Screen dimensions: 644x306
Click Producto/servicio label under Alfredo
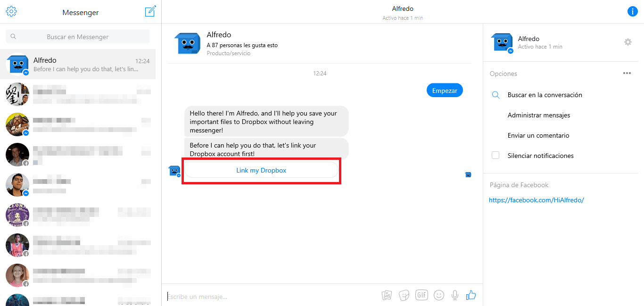click(x=229, y=53)
